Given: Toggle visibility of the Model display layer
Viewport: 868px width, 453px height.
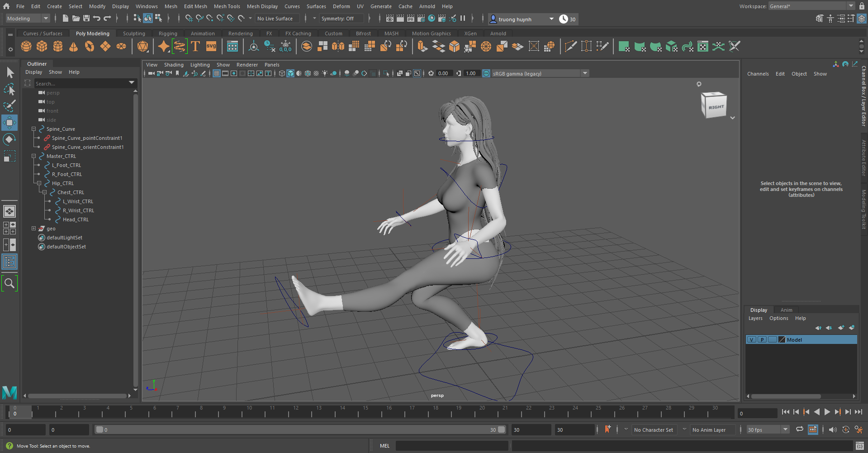Looking at the screenshot, I should point(751,339).
